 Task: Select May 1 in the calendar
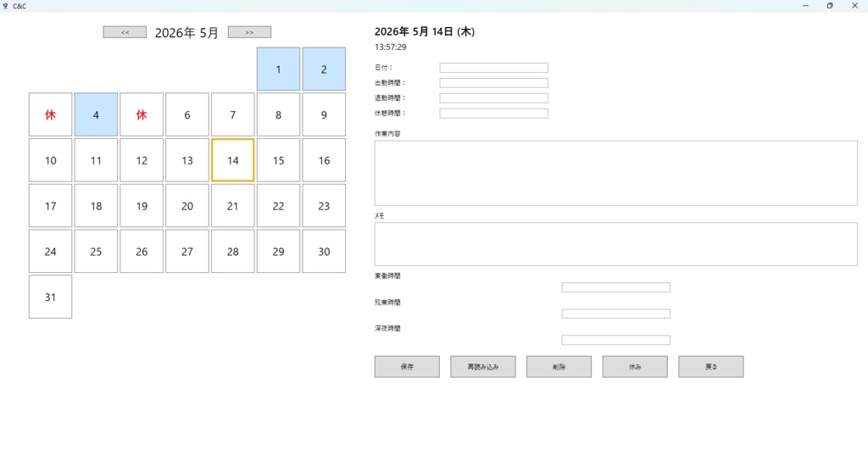tap(278, 69)
